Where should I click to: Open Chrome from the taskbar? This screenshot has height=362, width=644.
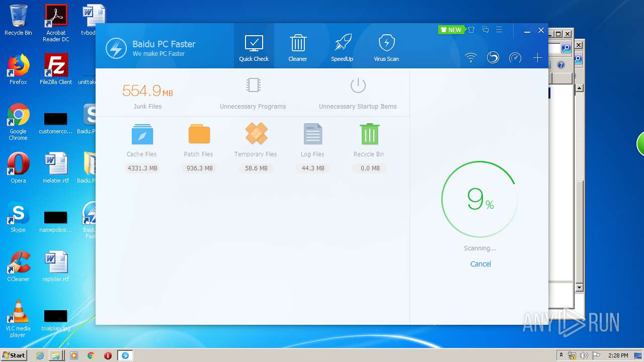pyautogui.click(x=91, y=355)
